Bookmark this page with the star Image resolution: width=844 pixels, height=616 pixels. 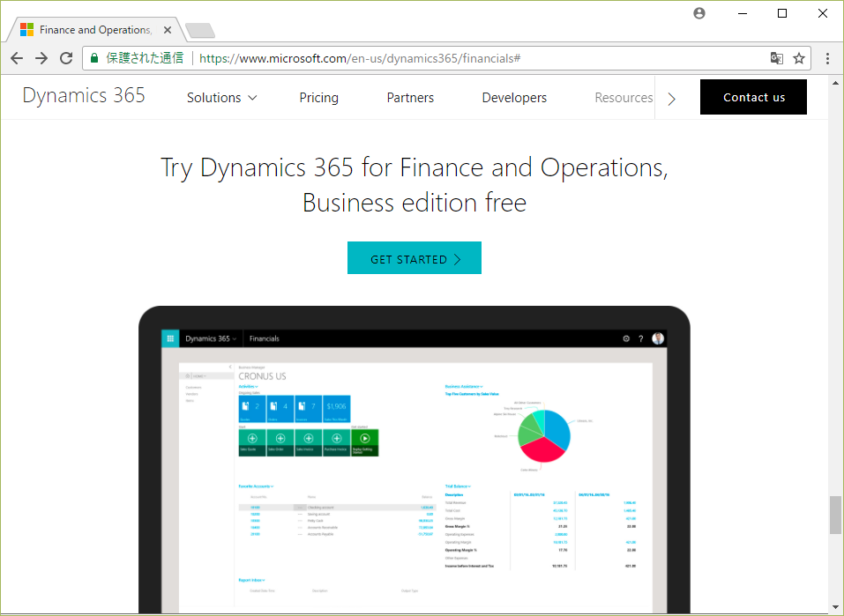[x=799, y=58]
